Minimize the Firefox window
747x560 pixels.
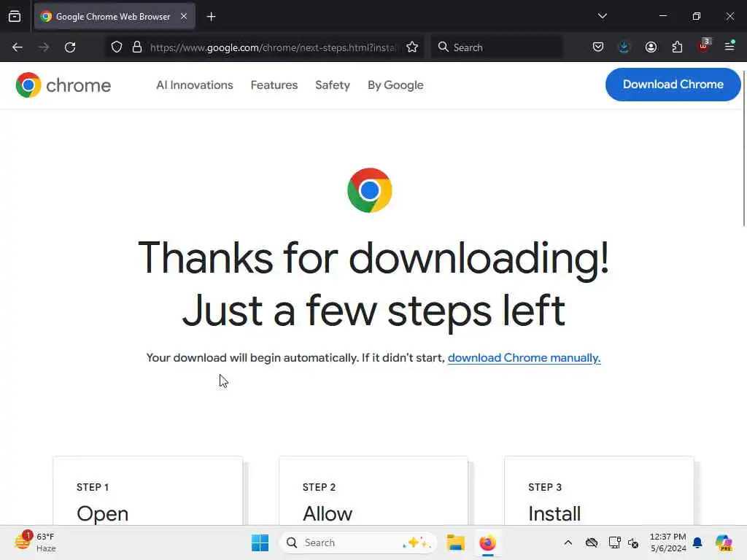click(663, 16)
